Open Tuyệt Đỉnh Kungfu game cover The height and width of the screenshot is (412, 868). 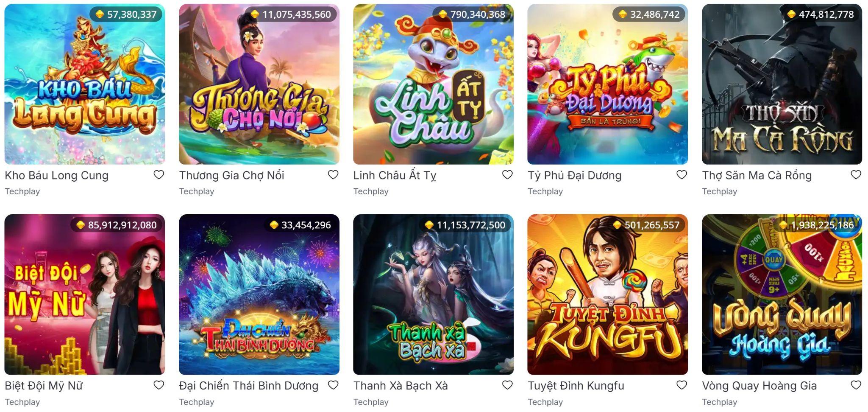click(x=607, y=294)
